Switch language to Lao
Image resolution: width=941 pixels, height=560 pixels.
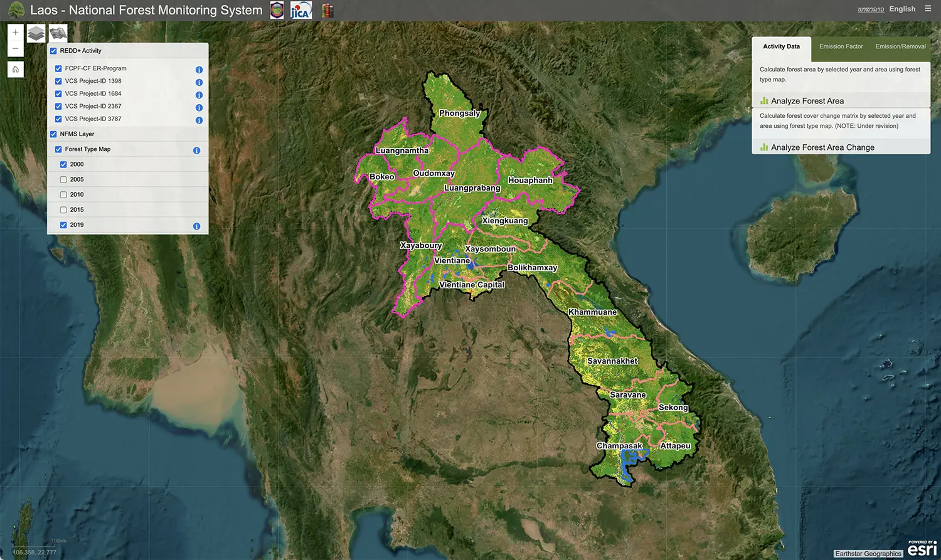871,9
